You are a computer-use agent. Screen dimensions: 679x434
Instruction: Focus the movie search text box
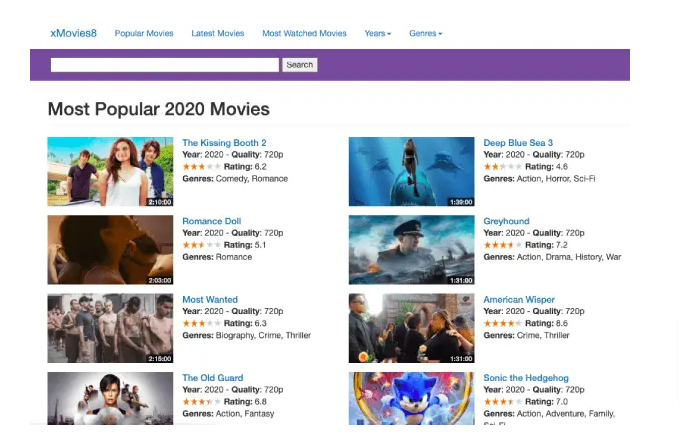pos(165,65)
